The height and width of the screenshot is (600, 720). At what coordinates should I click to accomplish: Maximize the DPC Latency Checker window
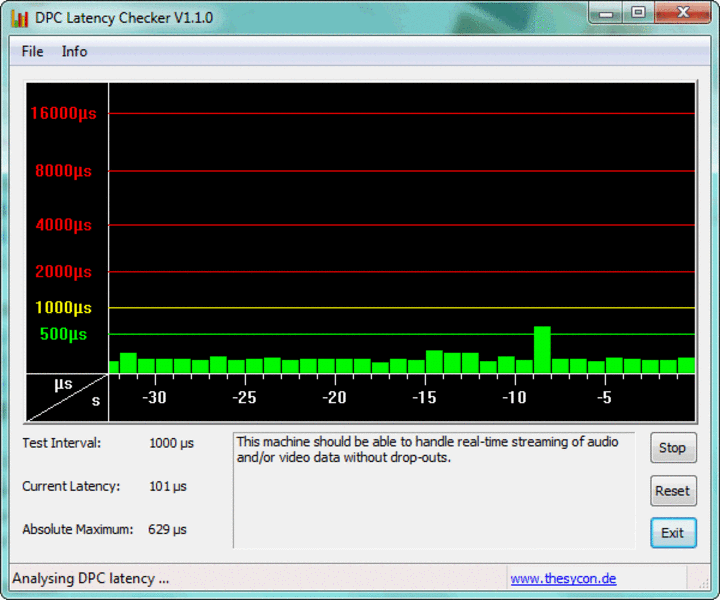click(x=637, y=12)
